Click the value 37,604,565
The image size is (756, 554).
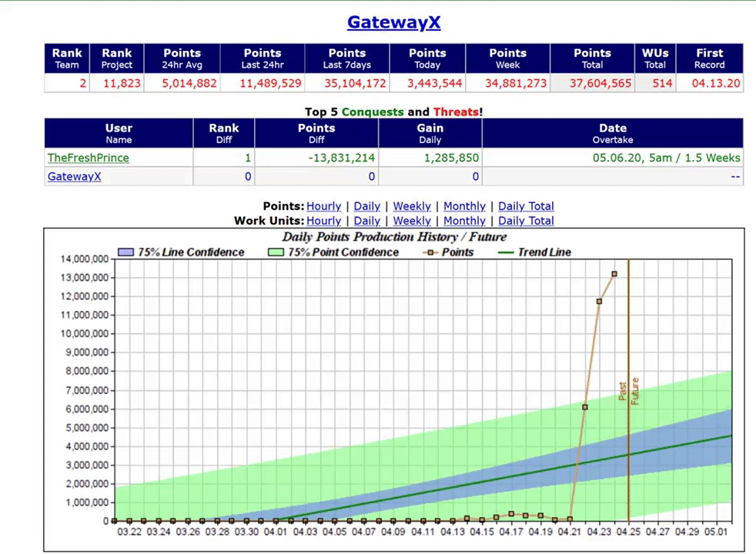pyautogui.click(x=600, y=83)
